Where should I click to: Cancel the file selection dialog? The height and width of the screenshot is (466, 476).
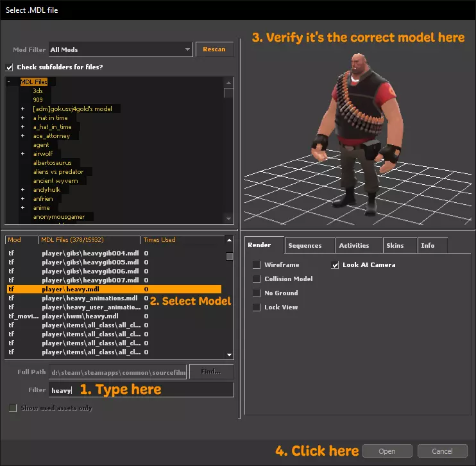[x=442, y=451]
